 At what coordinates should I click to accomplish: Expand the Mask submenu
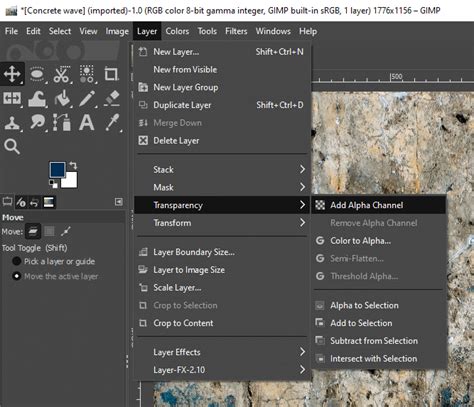[222, 187]
